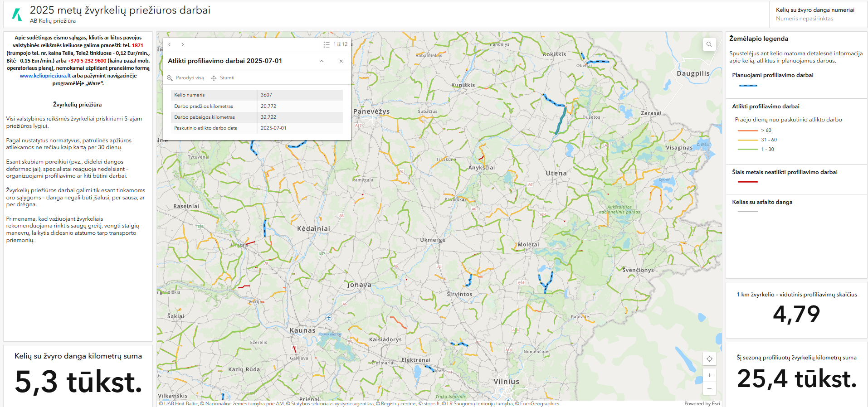This screenshot has width=868, height=407.
Task: Click Planuojami profiliavimo darbai legend title
Action: (773, 75)
